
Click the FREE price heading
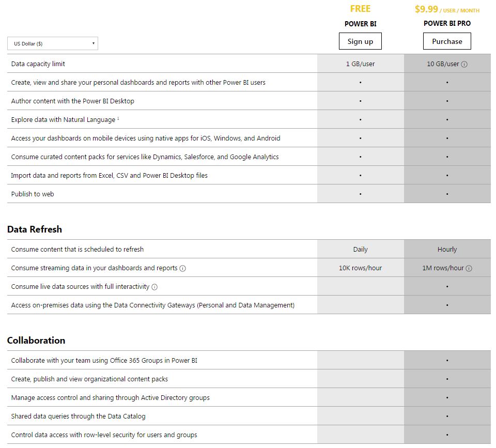pos(360,9)
